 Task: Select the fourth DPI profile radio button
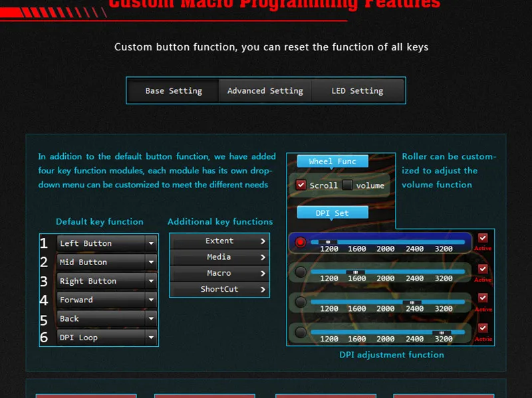pyautogui.click(x=301, y=332)
